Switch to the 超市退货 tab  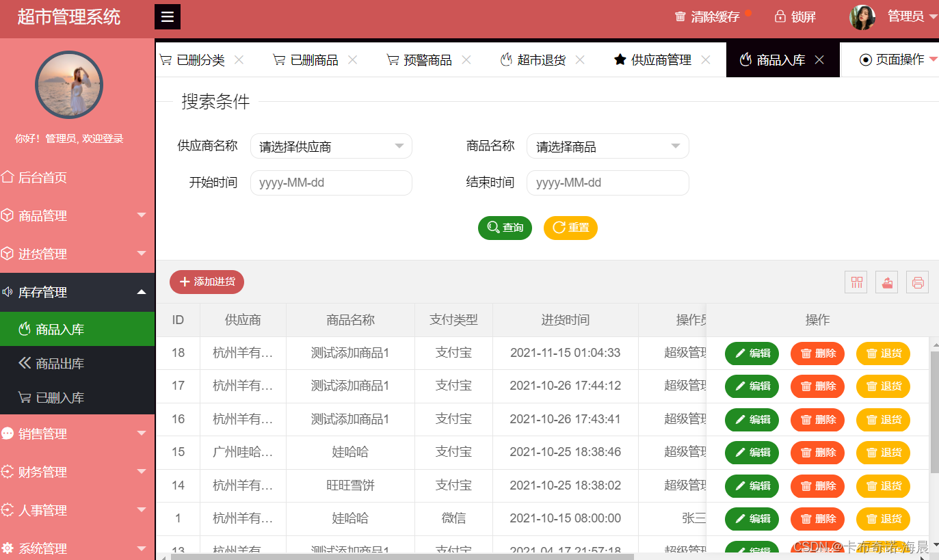point(541,60)
